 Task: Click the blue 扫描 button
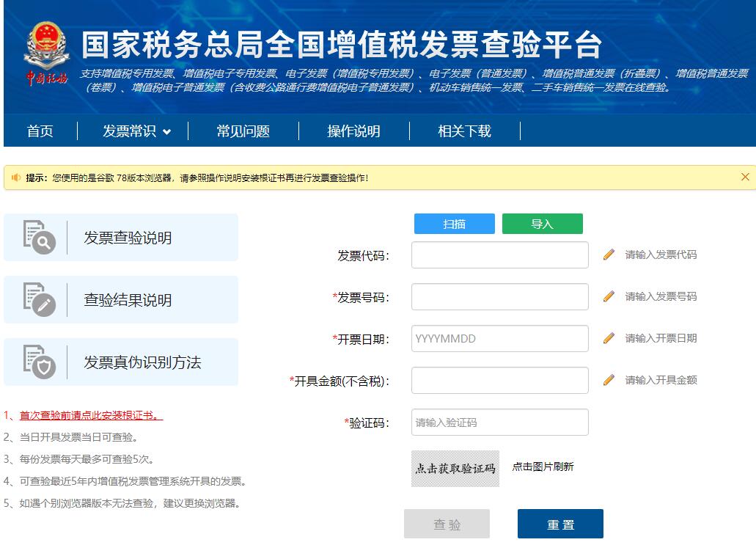(x=455, y=224)
